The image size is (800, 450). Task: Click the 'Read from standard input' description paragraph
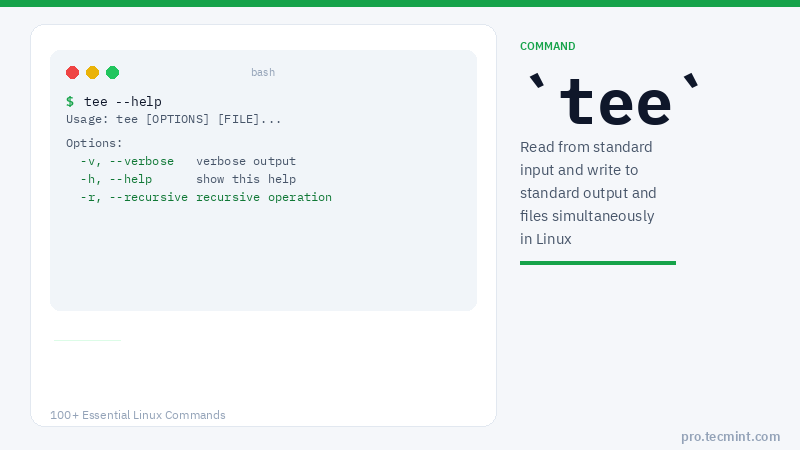click(x=588, y=193)
